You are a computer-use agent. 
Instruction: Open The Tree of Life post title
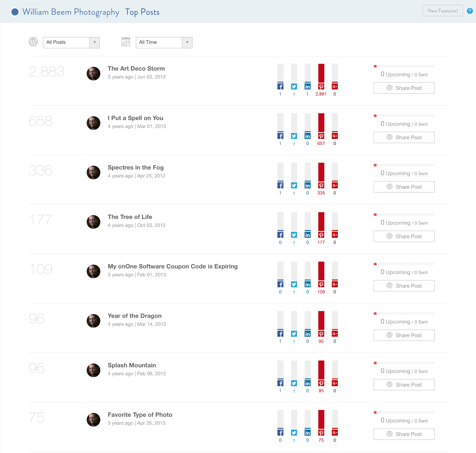pos(130,217)
